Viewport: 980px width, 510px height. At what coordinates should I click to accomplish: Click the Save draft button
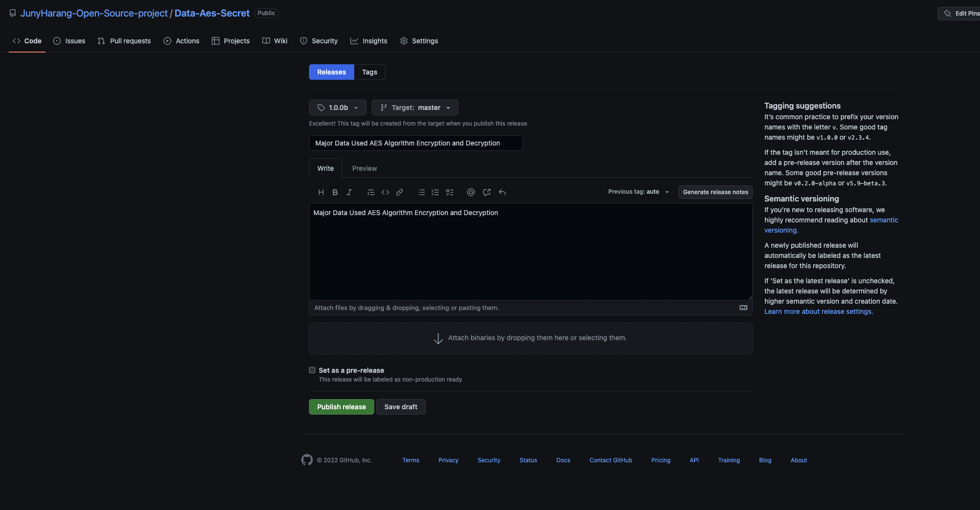401,407
